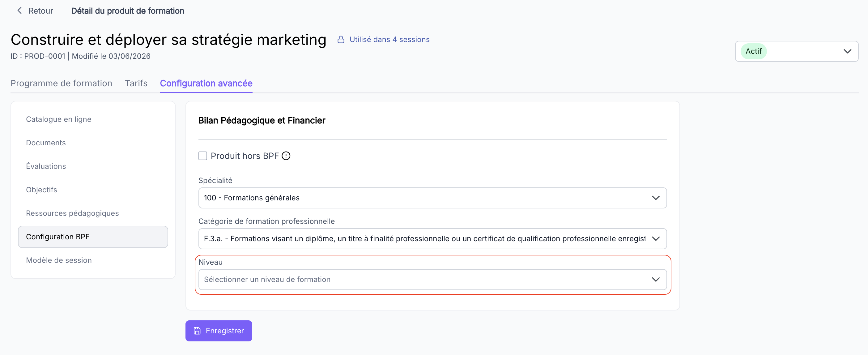Go back with the Retour link
The height and width of the screenshot is (355, 868).
coord(35,11)
